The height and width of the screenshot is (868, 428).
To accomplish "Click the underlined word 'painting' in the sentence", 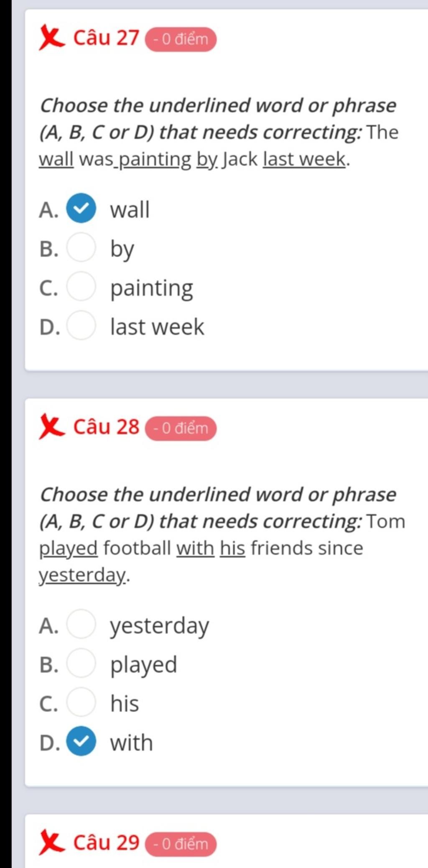I will pyautogui.click(x=155, y=160).
